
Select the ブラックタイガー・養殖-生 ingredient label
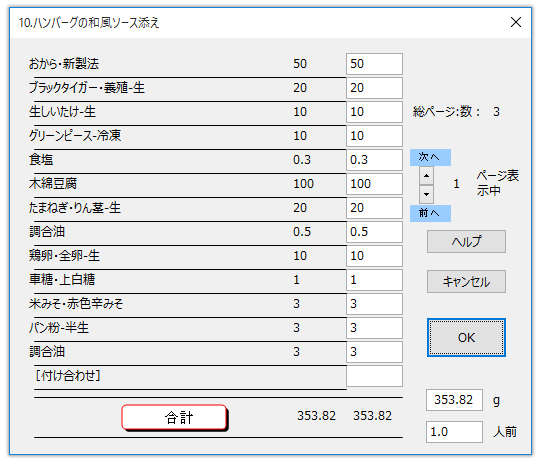87,88
